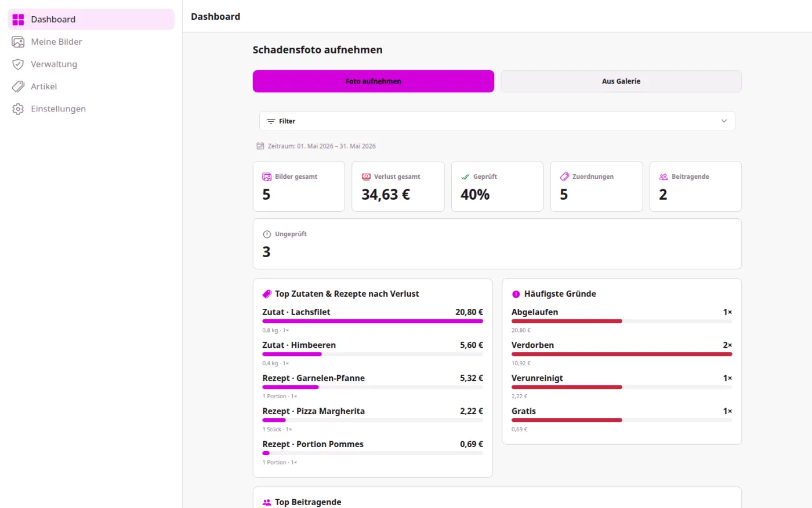Screen dimensions: 812x508
Task: Click the Beitragende people icon
Action: tap(664, 176)
